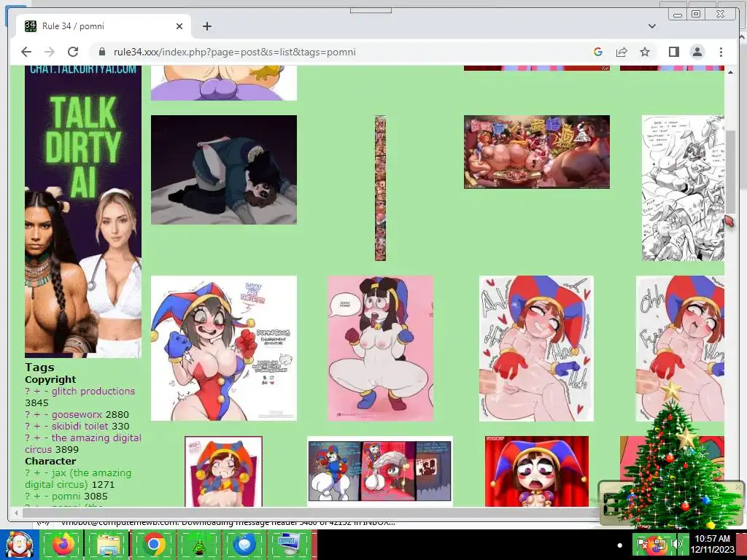Click the Google icon in address bar

coord(598,52)
